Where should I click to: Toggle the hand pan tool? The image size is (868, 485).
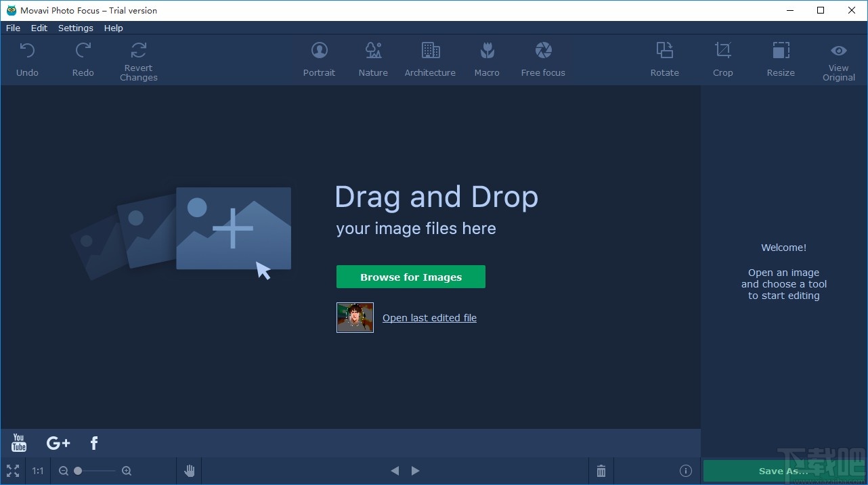(x=190, y=471)
